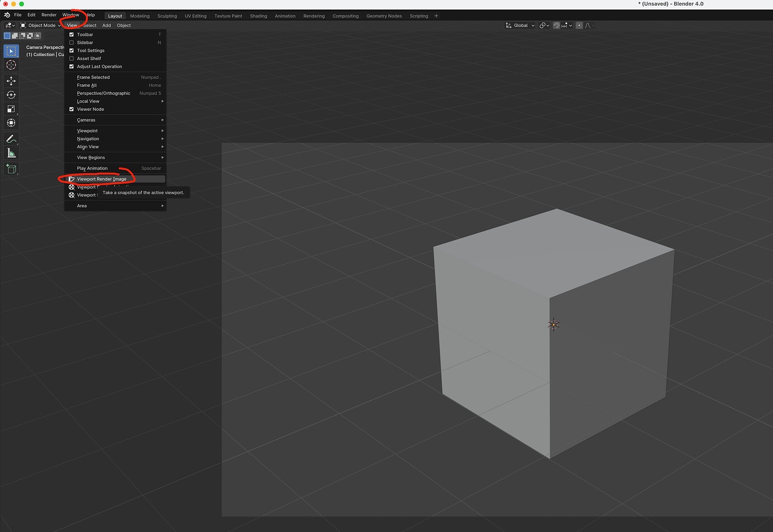This screenshot has height=532, width=773.
Task: Open the Global orientation dropdown
Action: point(520,25)
